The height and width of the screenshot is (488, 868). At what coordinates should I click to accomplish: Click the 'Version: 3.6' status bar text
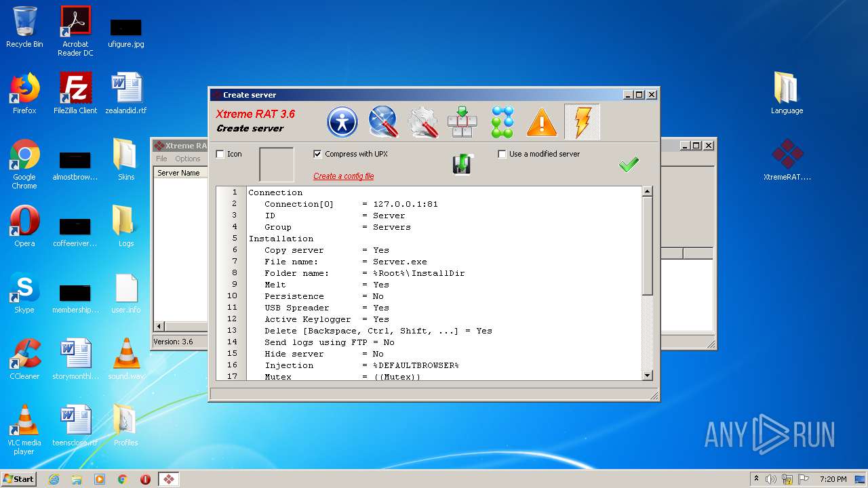pos(173,342)
